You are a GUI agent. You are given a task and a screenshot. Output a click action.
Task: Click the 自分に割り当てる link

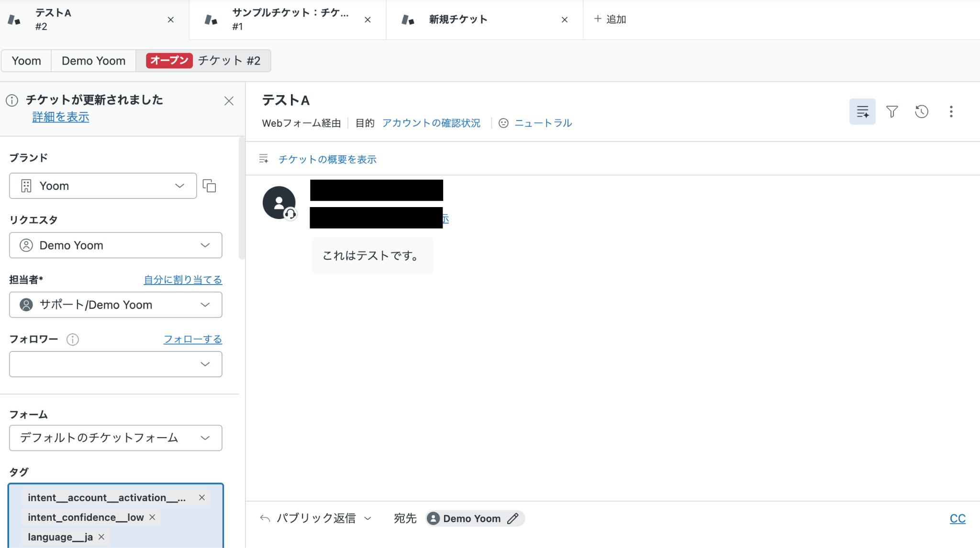[x=183, y=280]
